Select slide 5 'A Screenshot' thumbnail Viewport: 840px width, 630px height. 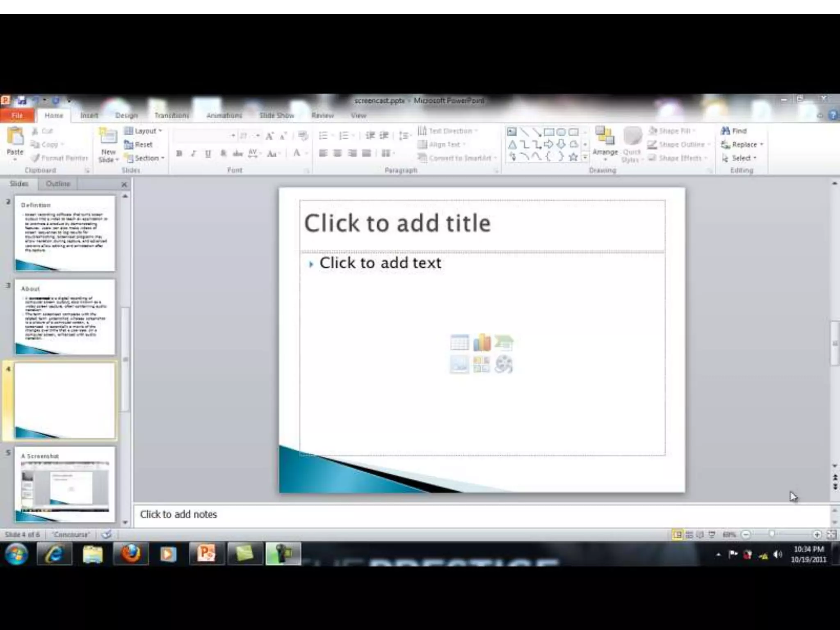pyautogui.click(x=65, y=485)
